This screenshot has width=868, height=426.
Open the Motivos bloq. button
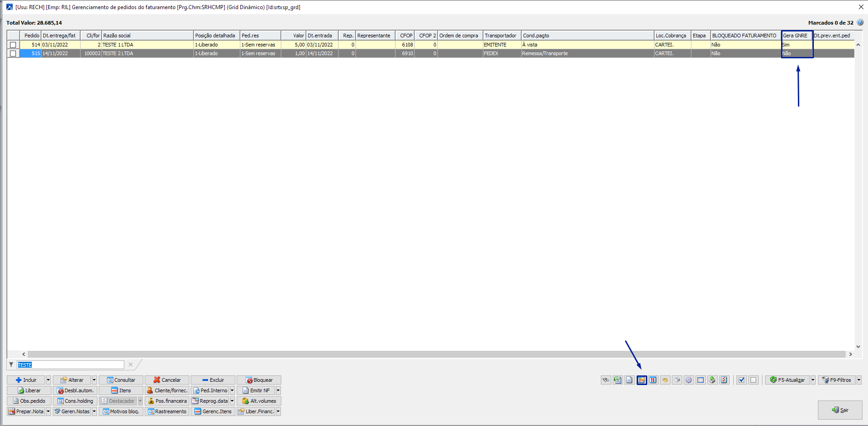(121, 411)
